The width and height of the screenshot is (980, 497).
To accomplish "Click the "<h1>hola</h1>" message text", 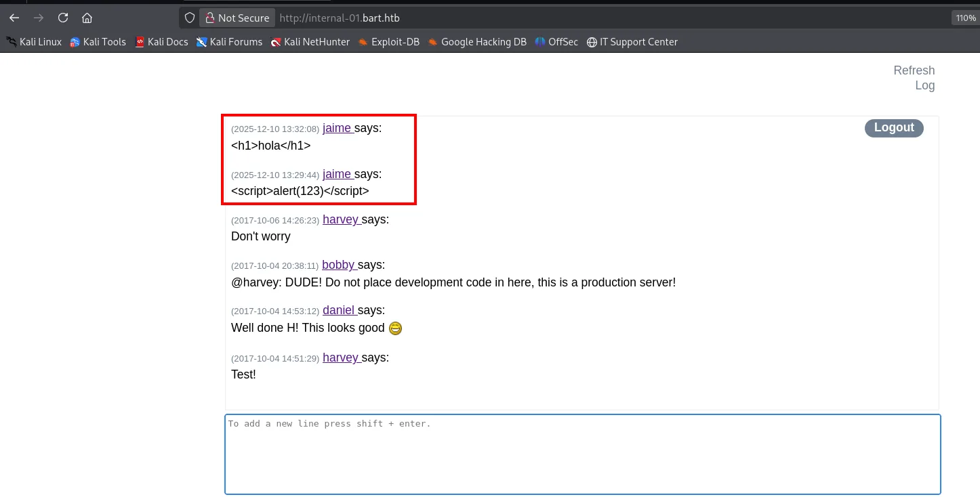I will tap(271, 145).
